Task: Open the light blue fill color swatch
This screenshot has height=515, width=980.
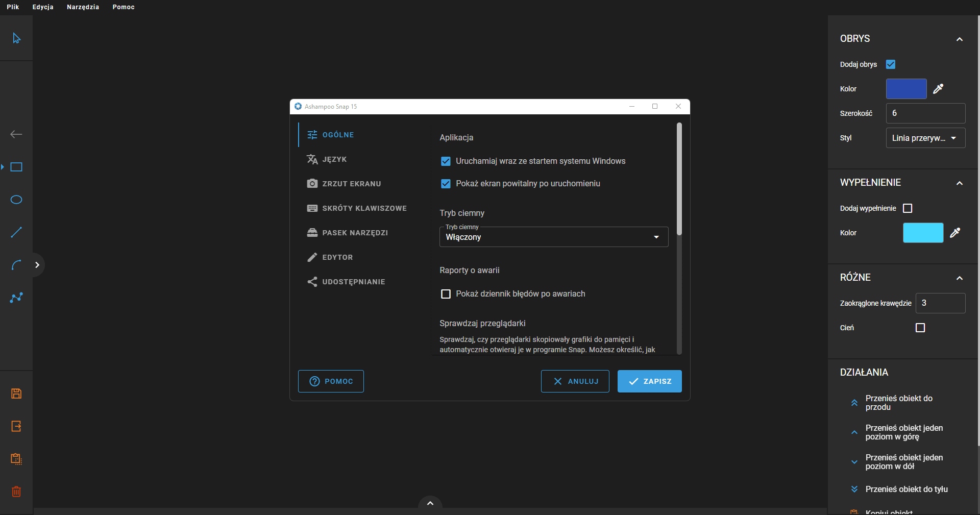Action: click(x=923, y=233)
